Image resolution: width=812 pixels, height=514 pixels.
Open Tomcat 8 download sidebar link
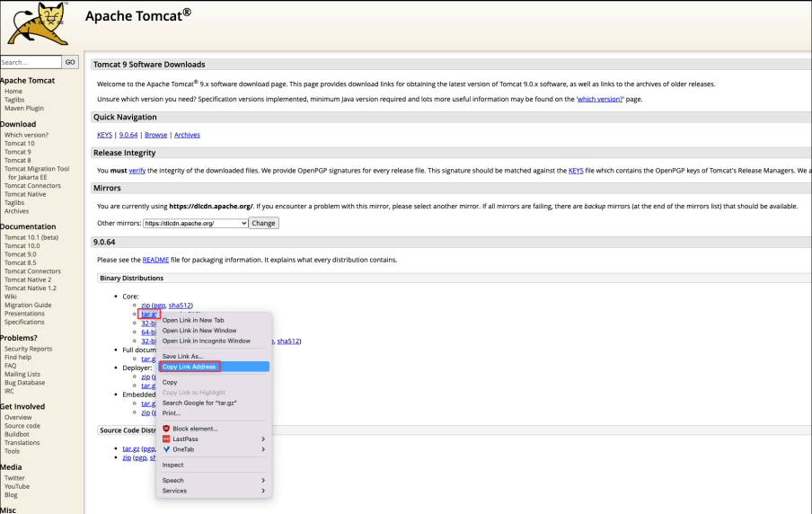[x=18, y=160]
